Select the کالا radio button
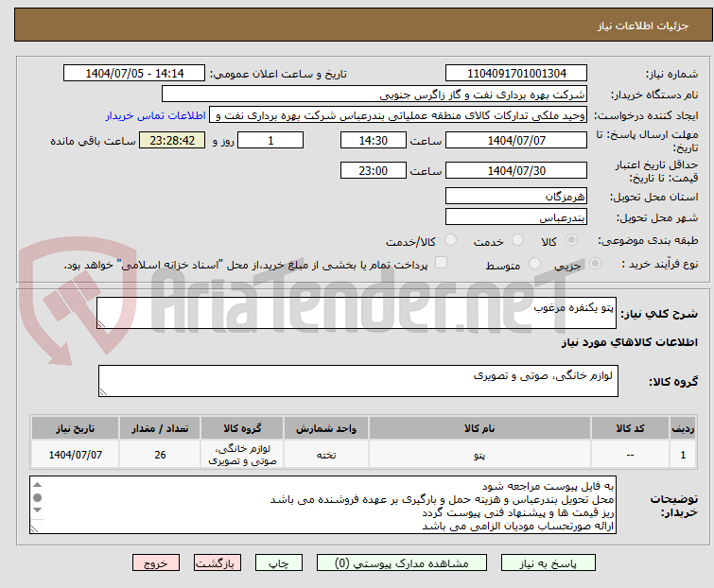The height and width of the screenshot is (588, 714). (x=571, y=240)
